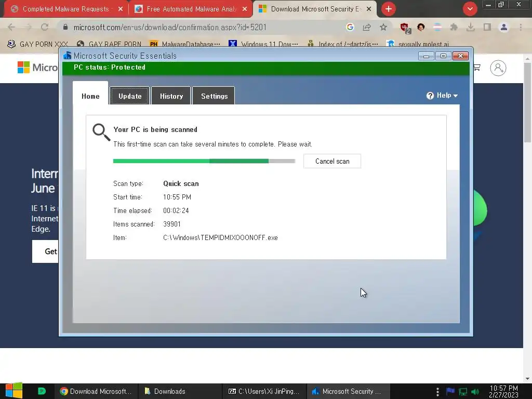This screenshot has height=399, width=532.
Task: Click the avatar face extension icon
Action: 421,27
